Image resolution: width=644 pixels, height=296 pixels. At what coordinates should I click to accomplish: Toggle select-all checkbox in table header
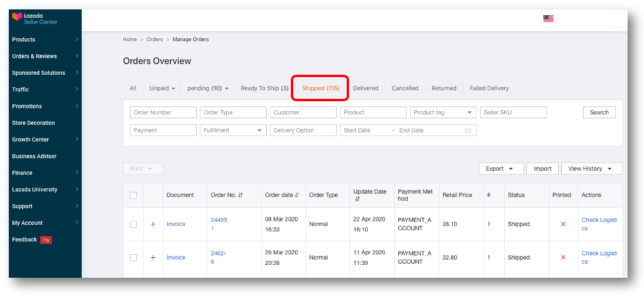coord(133,195)
